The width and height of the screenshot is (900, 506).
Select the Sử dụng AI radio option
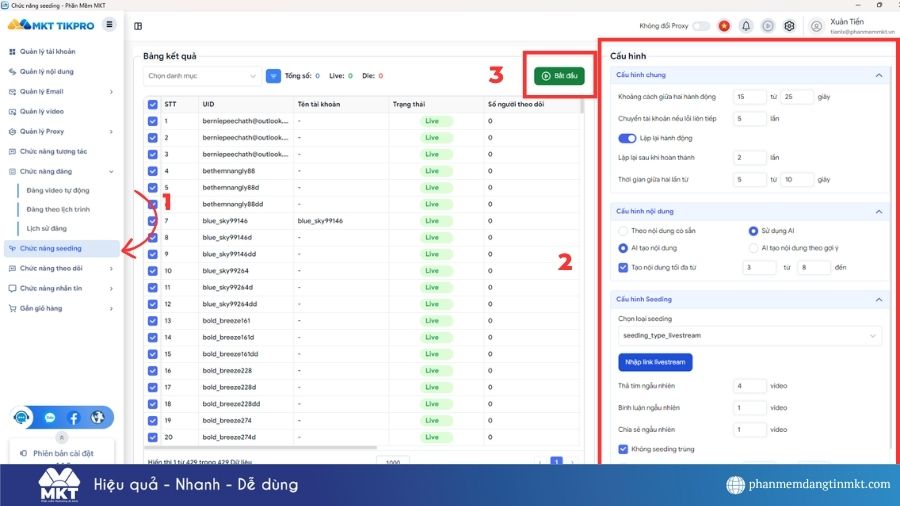(754, 231)
